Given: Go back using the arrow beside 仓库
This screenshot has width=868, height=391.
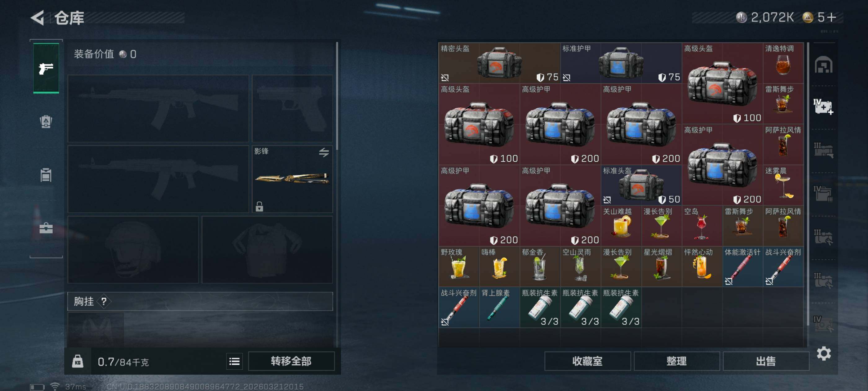Looking at the screenshot, I should click(x=38, y=18).
